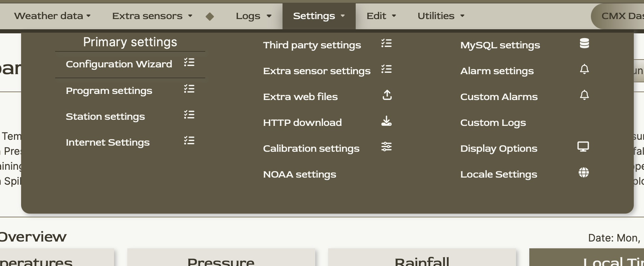Collapse the Settings menu
The width and height of the screenshot is (644, 266).
319,16
